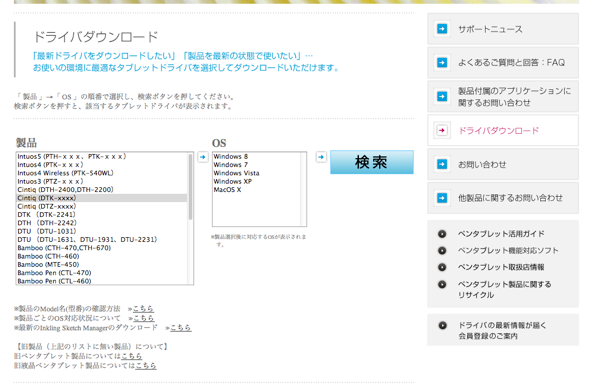This screenshot has width=600, height=384.
Task: Click the OS list scrollbar track
Action: [x=303, y=189]
